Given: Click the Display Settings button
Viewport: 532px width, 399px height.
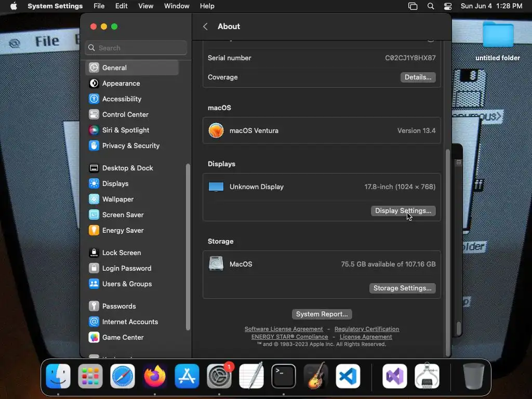Looking at the screenshot, I should [x=403, y=211].
